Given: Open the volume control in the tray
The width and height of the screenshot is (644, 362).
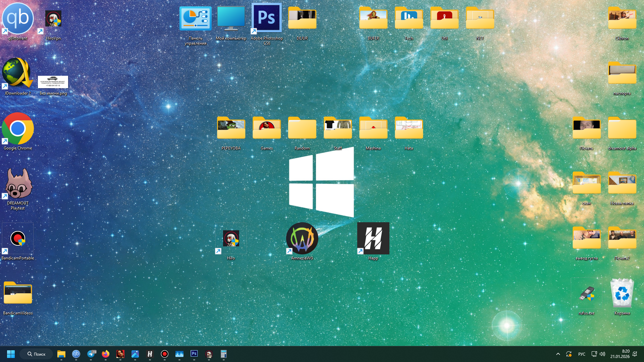Looking at the screenshot, I should pyautogui.click(x=602, y=354).
